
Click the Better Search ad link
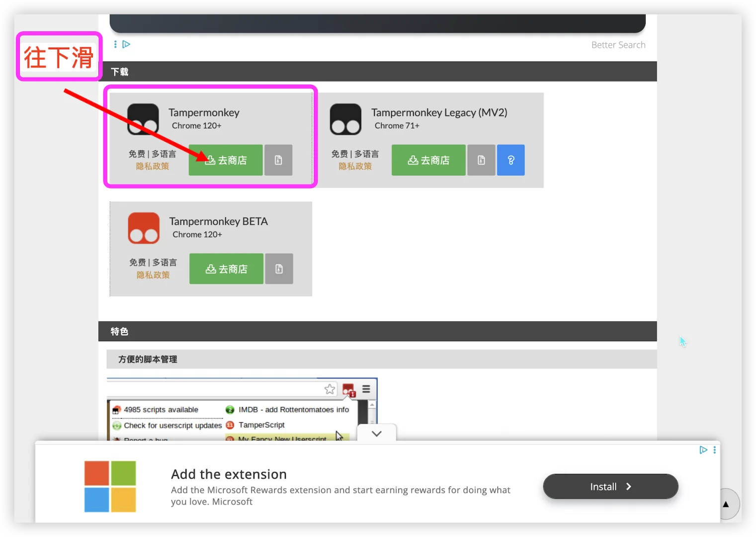[x=618, y=45]
